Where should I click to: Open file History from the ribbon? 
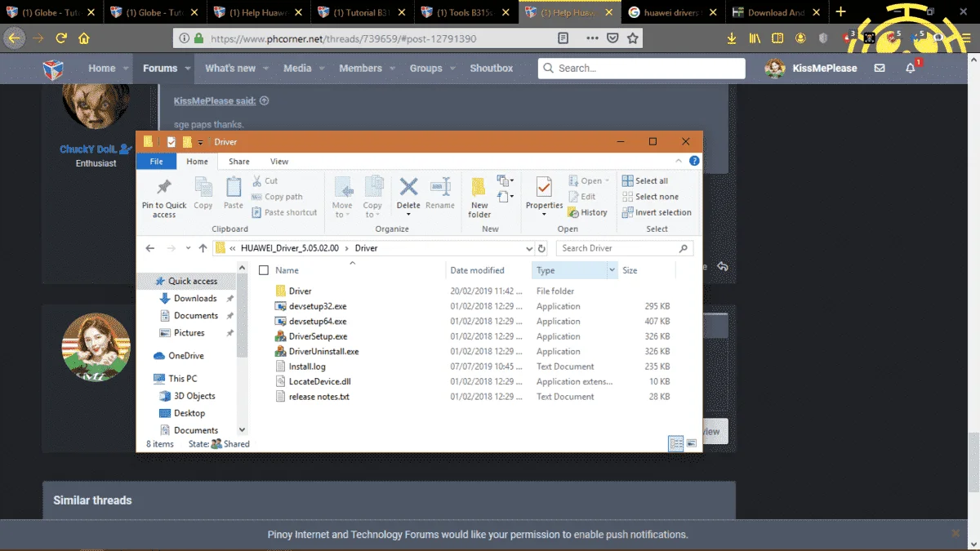588,212
